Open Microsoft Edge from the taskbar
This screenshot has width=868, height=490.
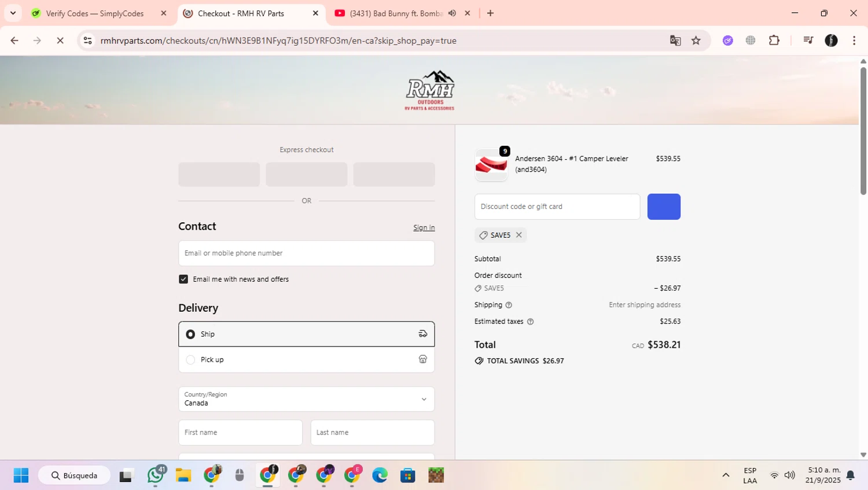380,476
